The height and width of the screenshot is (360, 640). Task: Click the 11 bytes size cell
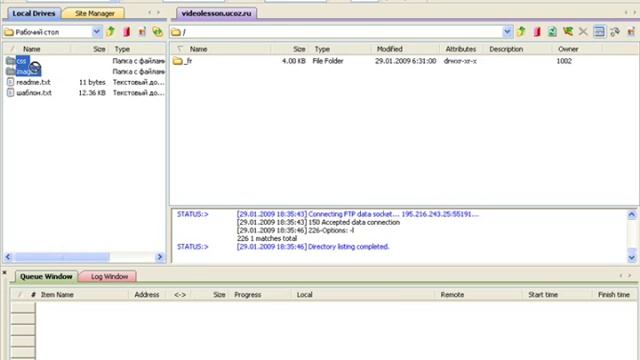[92, 82]
